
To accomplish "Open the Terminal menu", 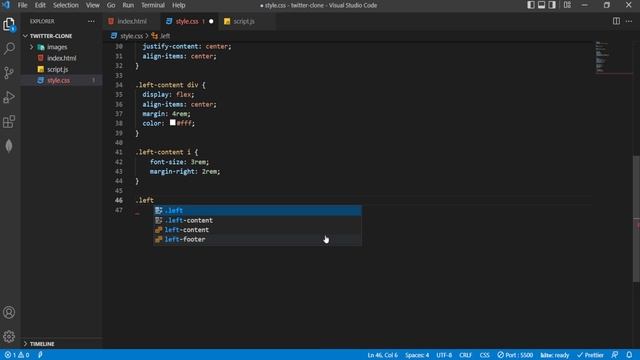I will click(153, 5).
